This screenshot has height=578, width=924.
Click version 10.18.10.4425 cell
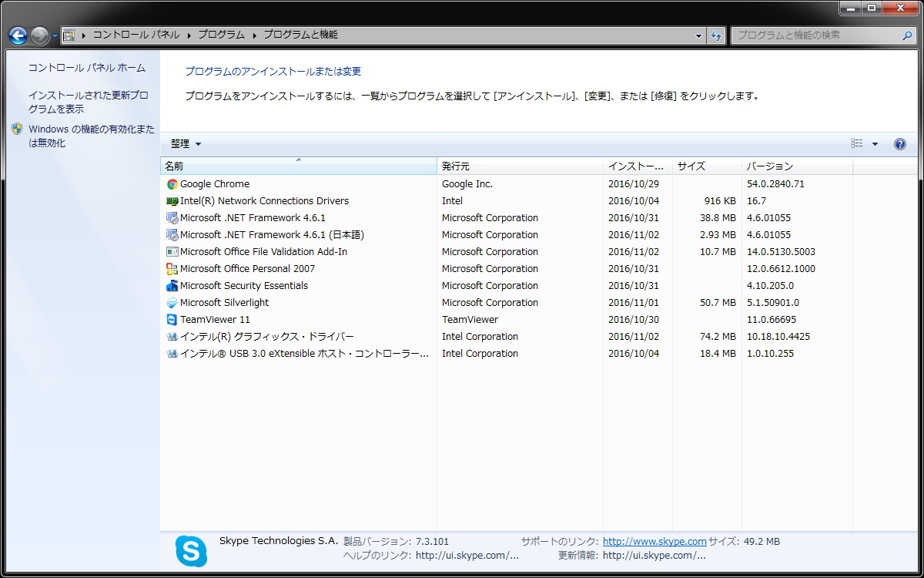778,337
